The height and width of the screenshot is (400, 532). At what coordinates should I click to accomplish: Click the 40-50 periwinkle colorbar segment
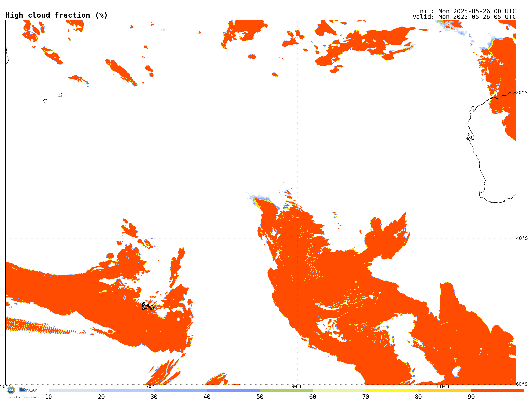[x=233, y=391]
